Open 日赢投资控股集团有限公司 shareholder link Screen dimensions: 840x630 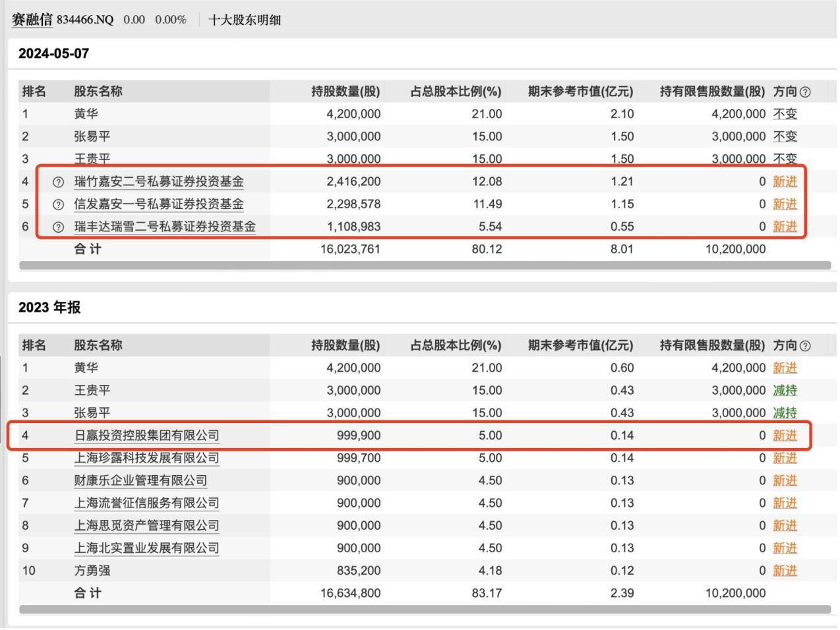(146, 435)
